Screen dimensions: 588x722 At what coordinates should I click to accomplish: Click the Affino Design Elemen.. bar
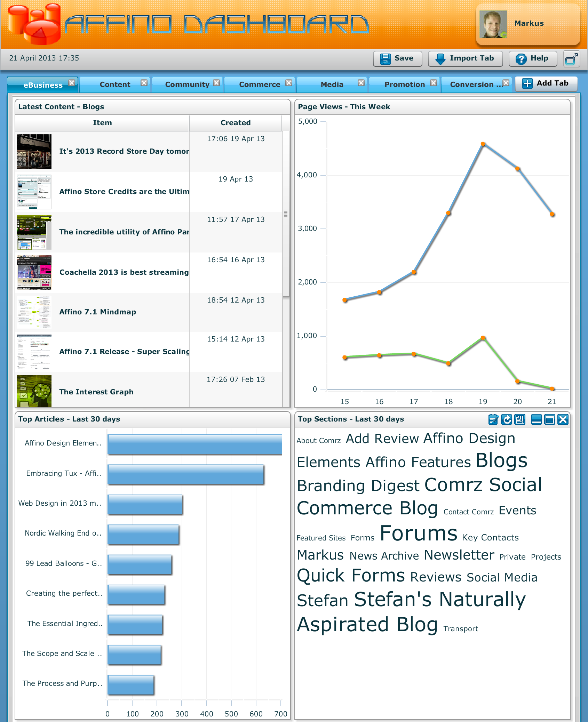(x=195, y=444)
